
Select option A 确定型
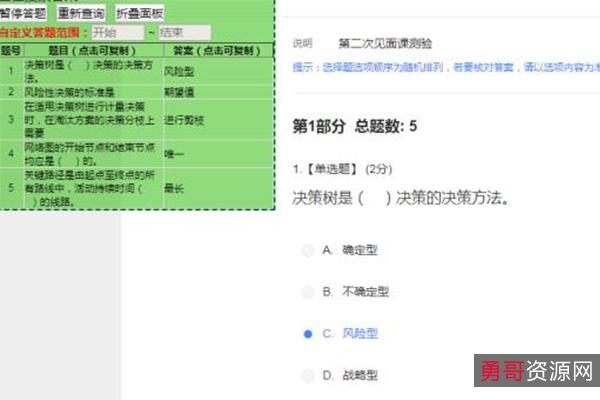click(x=308, y=251)
